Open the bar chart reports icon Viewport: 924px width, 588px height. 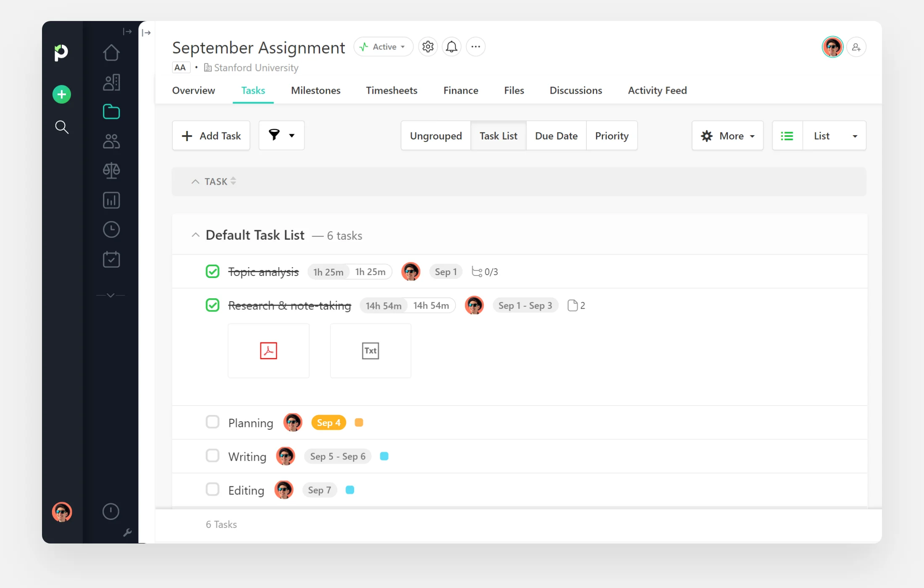(x=111, y=200)
